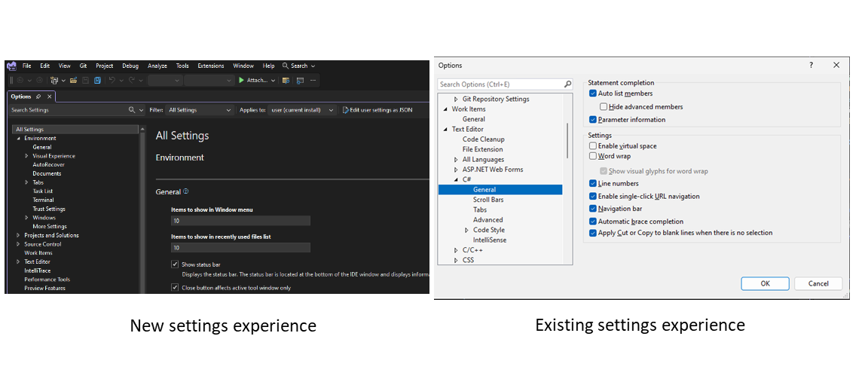Click the Redo arrow icon
The image size is (868, 379).
(x=132, y=80)
